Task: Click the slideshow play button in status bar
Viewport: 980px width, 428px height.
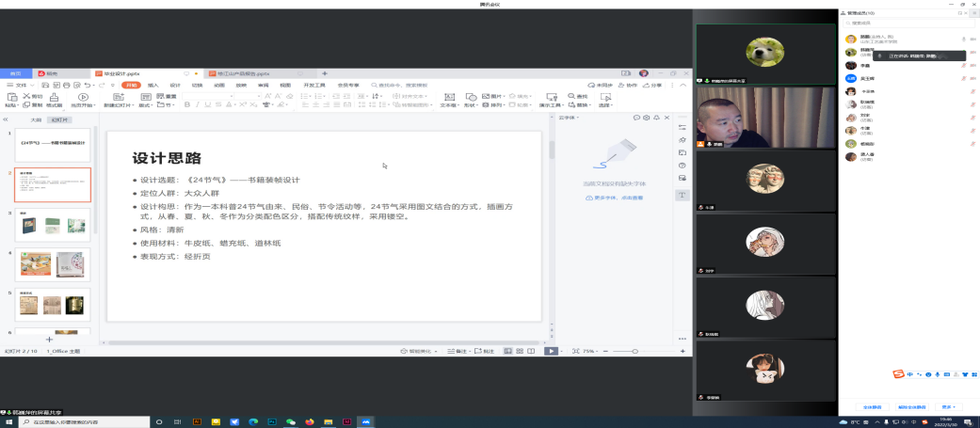Action: coord(551,351)
